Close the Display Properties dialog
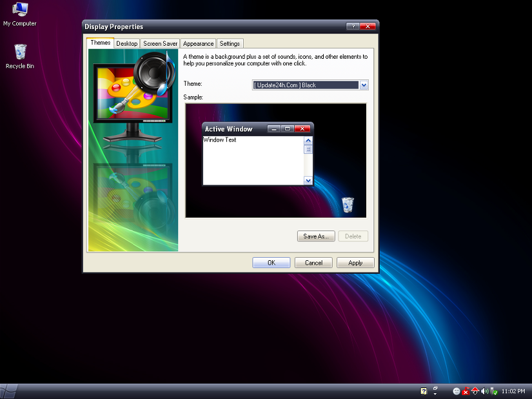 [x=368, y=26]
